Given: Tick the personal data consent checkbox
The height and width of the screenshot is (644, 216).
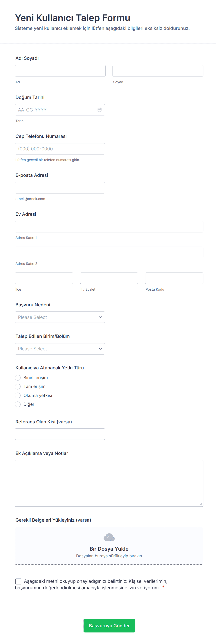Looking at the screenshot, I should pos(18,581).
